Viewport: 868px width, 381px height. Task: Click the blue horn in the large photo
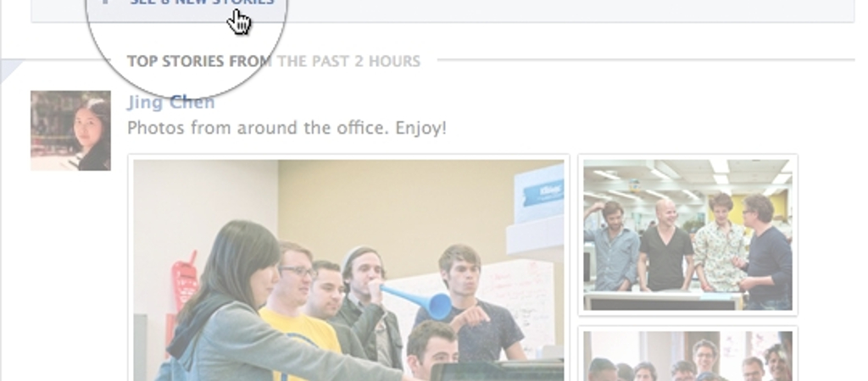click(x=416, y=301)
